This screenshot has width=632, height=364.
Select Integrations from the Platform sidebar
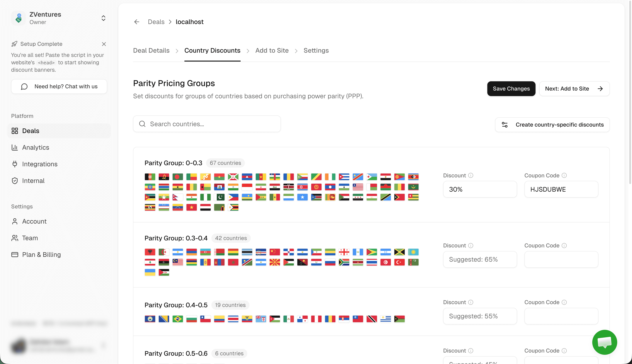[x=40, y=164]
